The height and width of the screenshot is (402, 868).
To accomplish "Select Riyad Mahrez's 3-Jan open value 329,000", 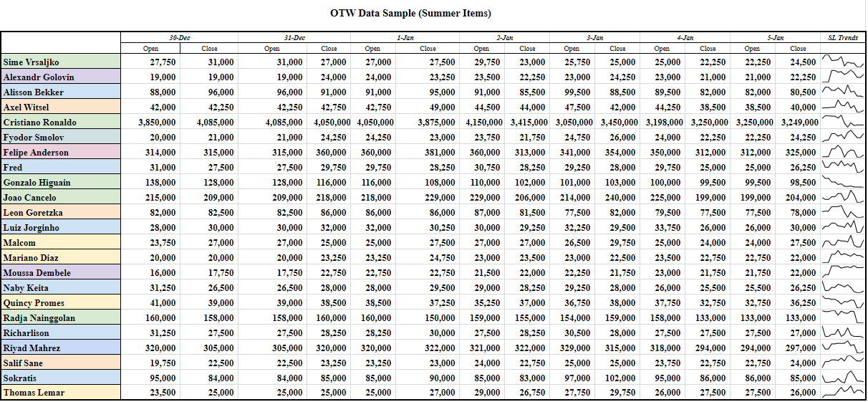I will pos(574,348).
